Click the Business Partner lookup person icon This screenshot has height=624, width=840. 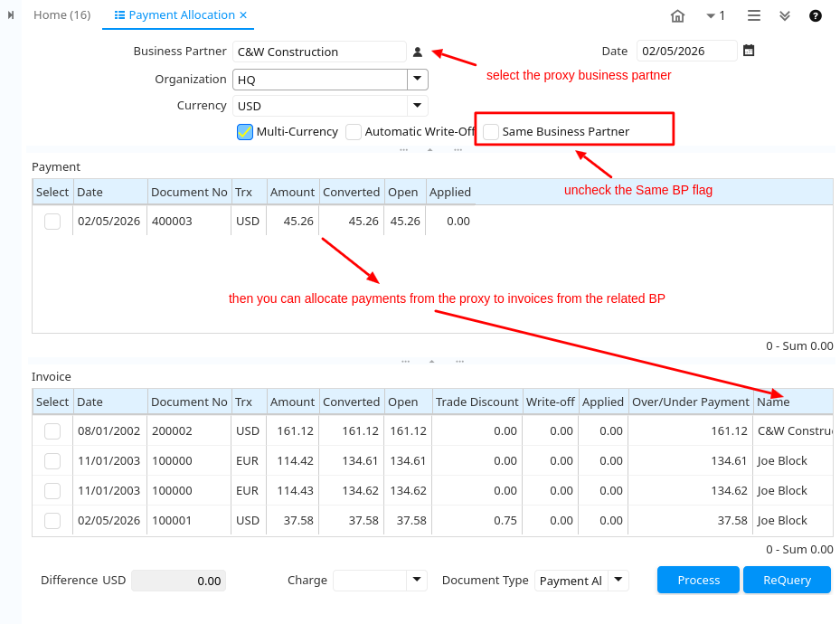[x=418, y=52]
